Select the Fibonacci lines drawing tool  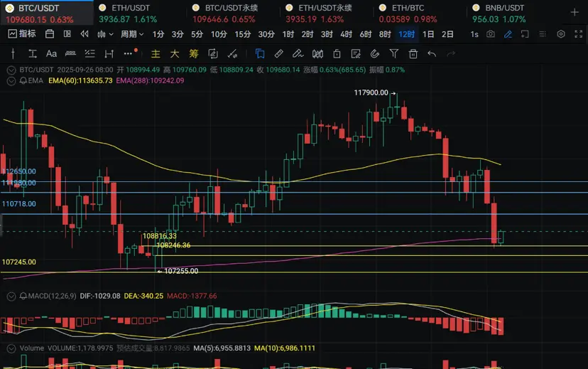tap(89, 54)
